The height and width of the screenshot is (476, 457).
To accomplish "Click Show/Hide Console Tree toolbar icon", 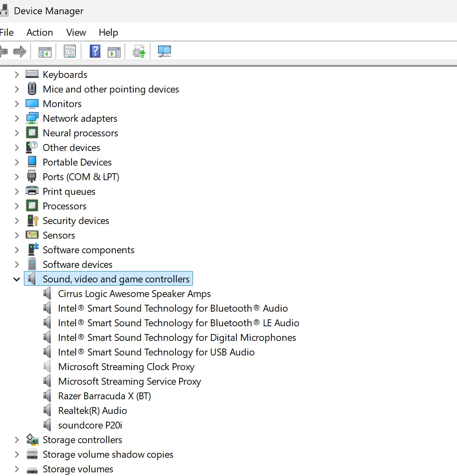I will (45, 52).
